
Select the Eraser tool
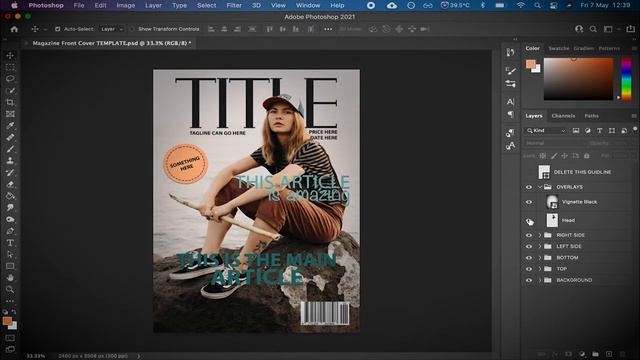pos(10,184)
